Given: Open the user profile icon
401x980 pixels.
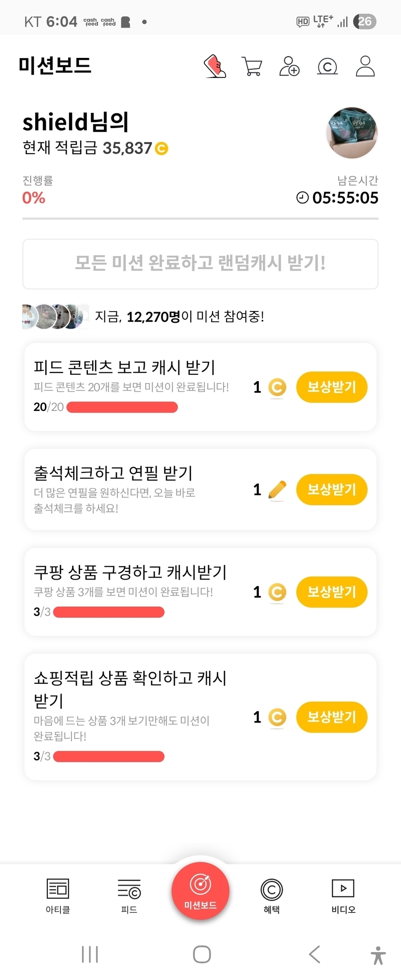Looking at the screenshot, I should (x=365, y=66).
